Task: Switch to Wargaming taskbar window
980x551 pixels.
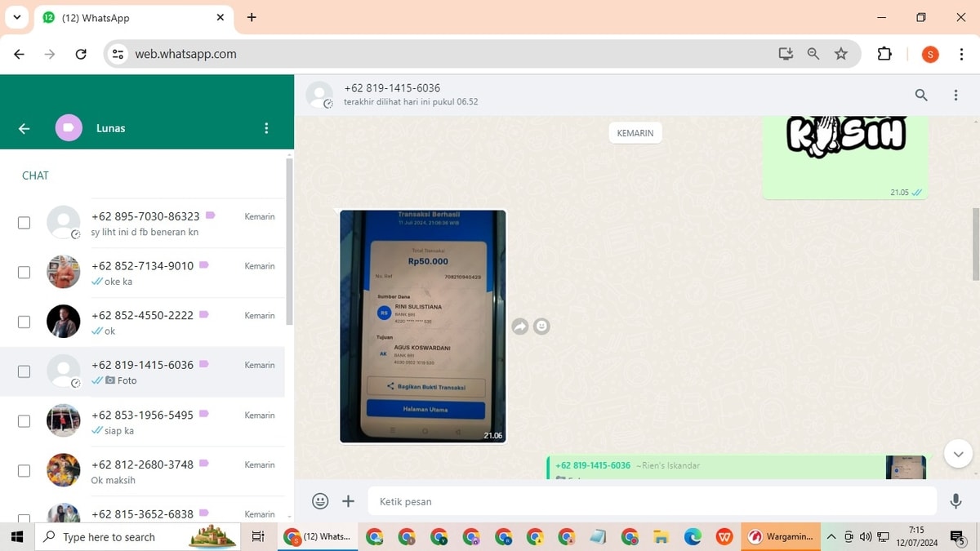Action: [781, 537]
